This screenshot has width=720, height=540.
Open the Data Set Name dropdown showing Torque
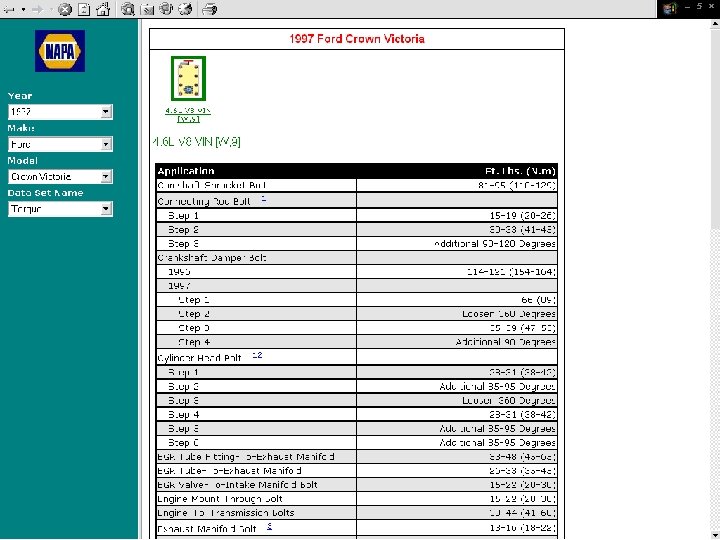click(60, 209)
